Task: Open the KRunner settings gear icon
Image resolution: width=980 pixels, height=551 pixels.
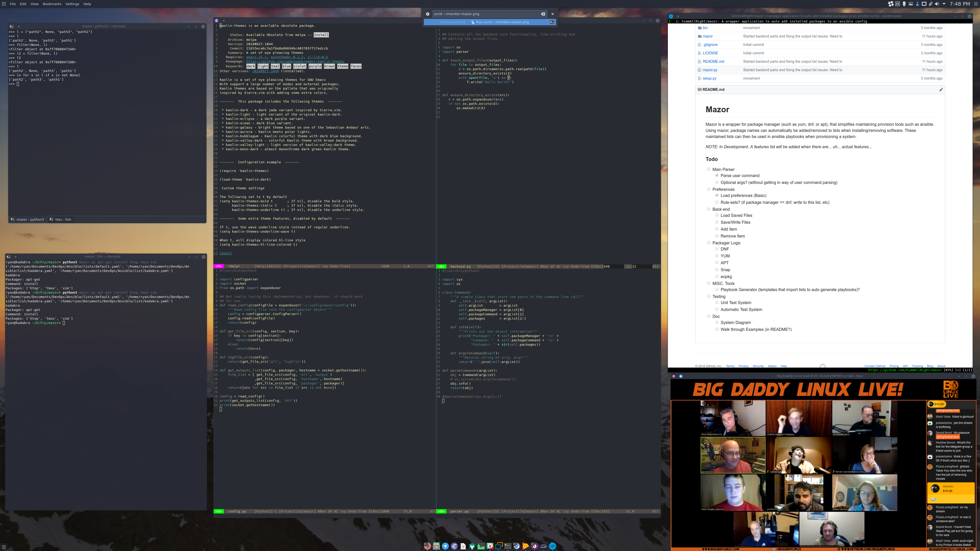Action: [428, 14]
